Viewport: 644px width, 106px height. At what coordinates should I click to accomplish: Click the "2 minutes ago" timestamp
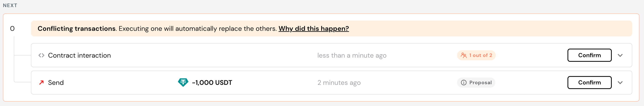(x=339, y=83)
